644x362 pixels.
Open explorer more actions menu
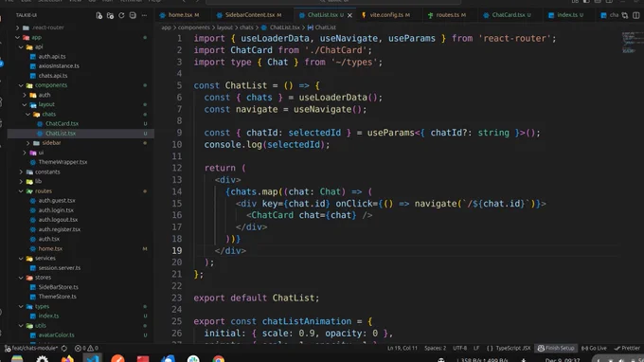tap(144, 15)
